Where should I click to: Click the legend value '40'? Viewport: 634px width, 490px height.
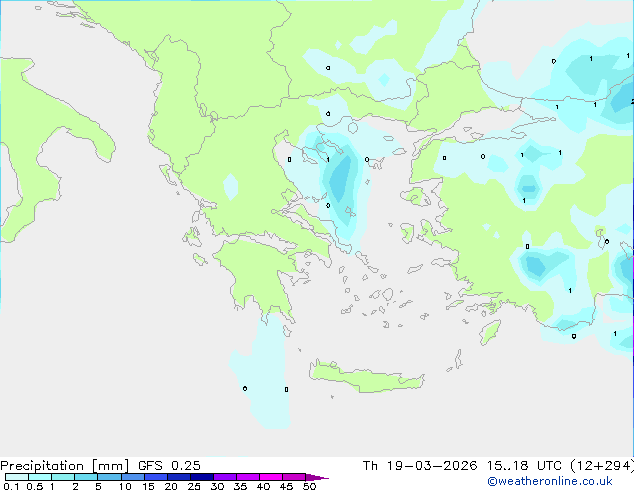263,486
